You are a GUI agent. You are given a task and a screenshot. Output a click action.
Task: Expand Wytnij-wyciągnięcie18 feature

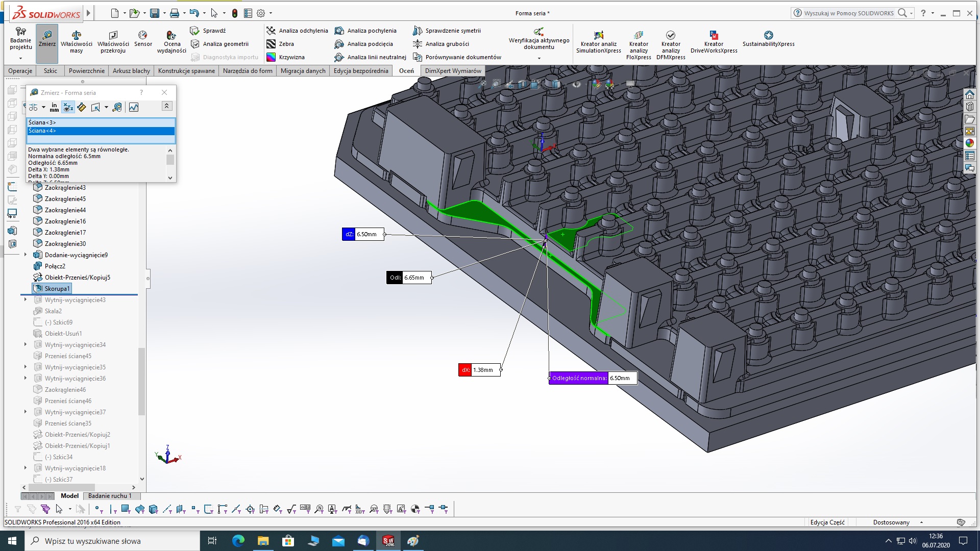click(x=26, y=468)
